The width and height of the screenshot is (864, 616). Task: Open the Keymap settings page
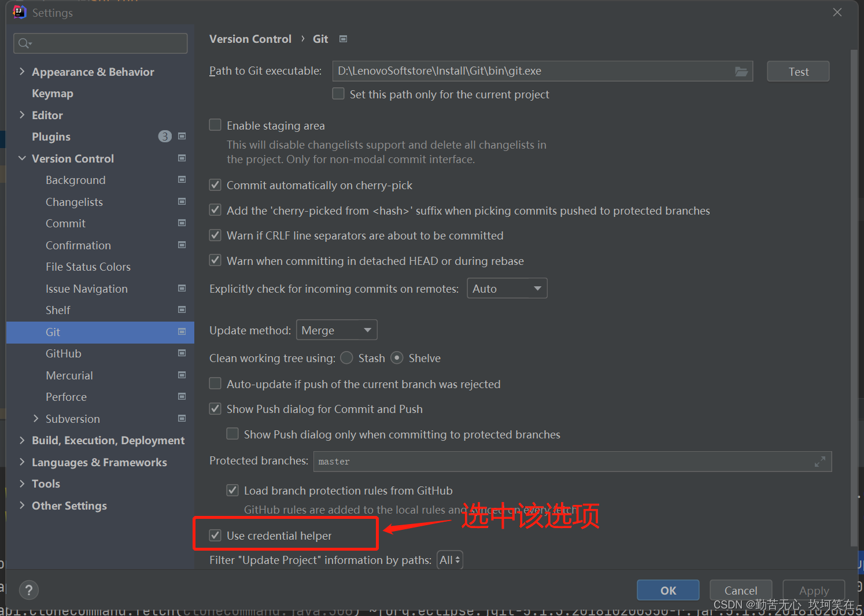tap(53, 93)
